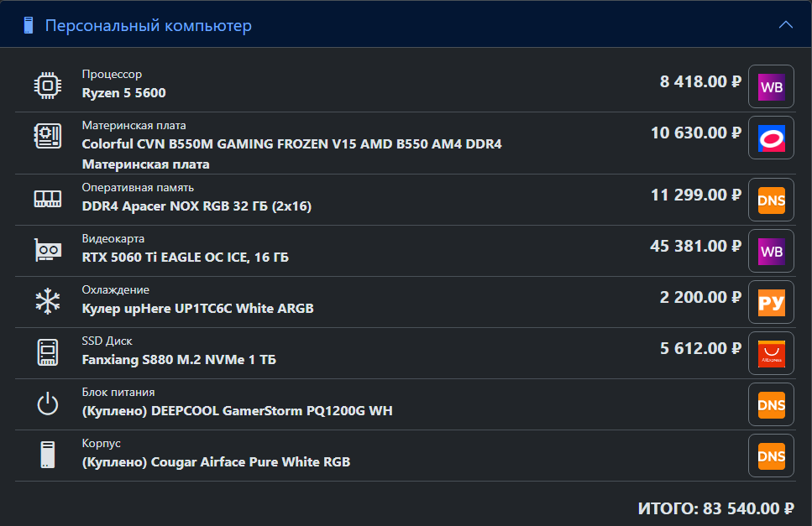Screen dimensions: 812x526
Task: Click the snowflake cooling icon
Action: [48, 301]
